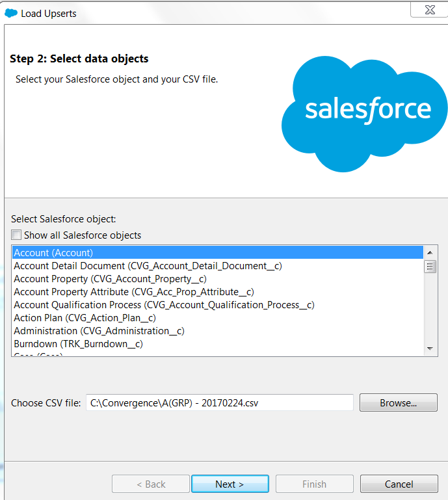Choose Action Plan object entry

tap(85, 318)
